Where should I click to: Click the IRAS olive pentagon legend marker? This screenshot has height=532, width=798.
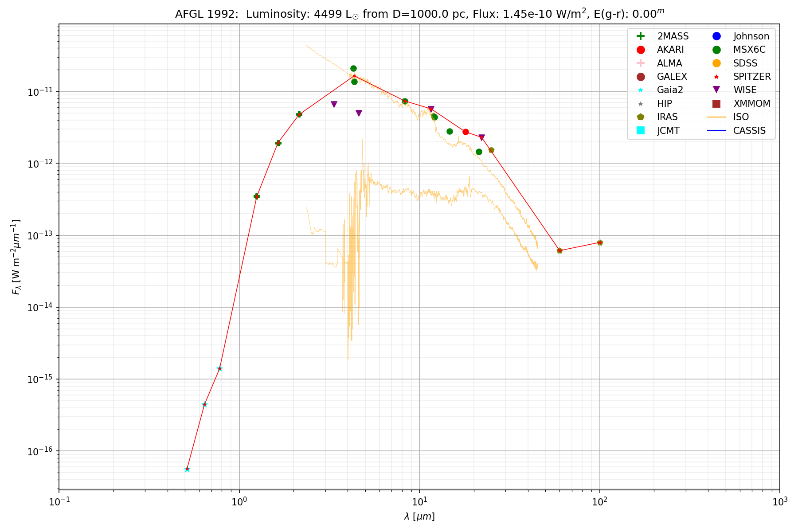click(x=640, y=117)
